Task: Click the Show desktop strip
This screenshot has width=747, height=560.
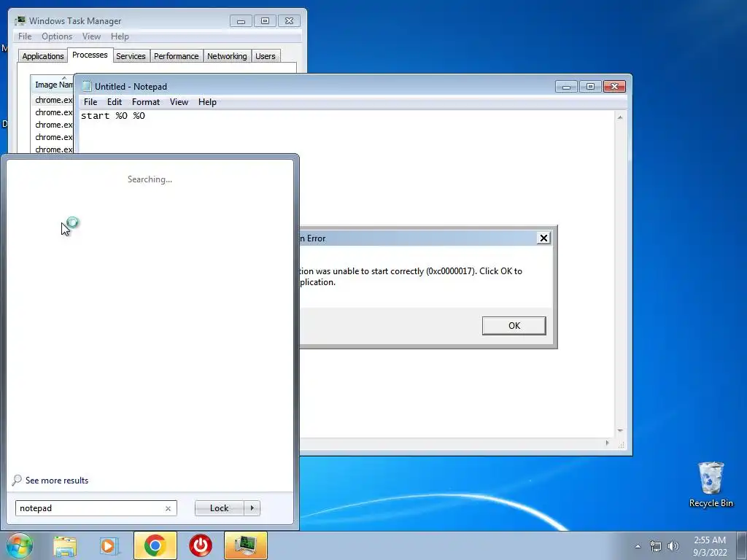Action: click(x=741, y=545)
